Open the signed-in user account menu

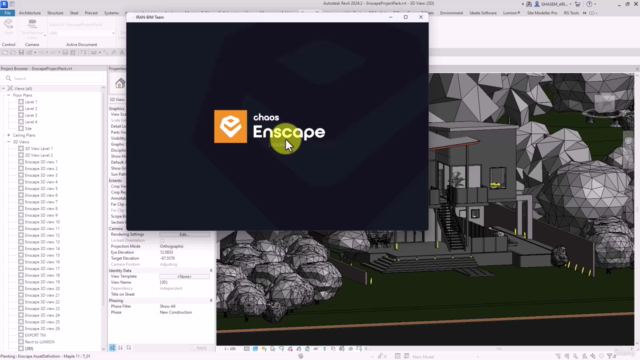coord(552,4)
